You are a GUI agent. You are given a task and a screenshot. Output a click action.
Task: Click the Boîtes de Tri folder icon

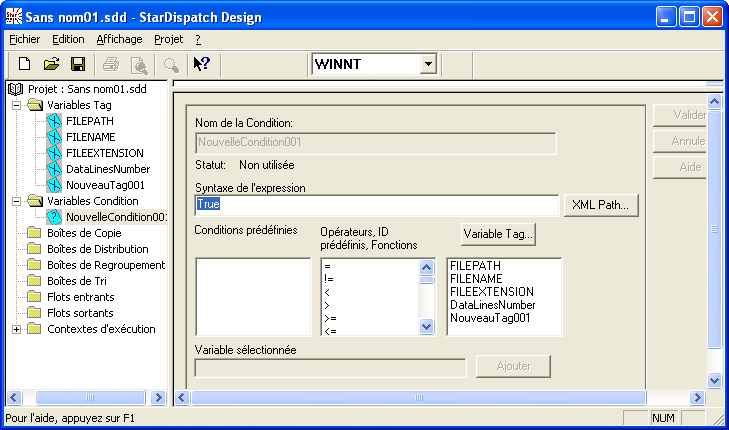36,281
